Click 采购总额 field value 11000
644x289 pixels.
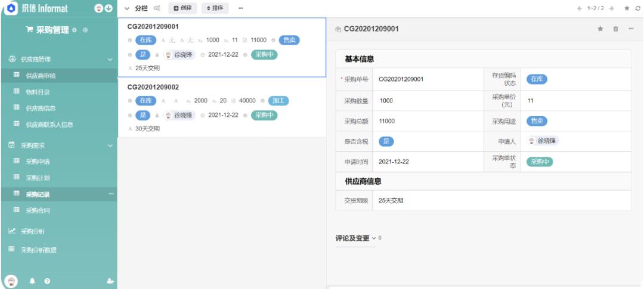click(387, 121)
